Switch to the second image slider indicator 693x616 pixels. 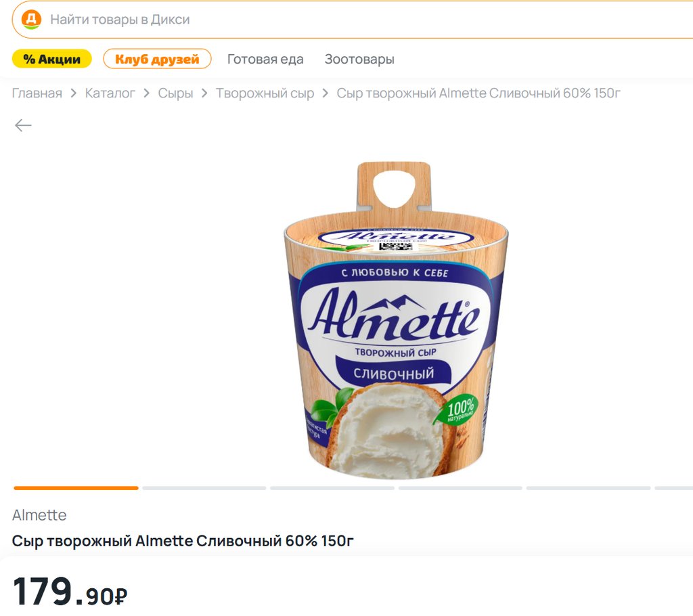204,487
